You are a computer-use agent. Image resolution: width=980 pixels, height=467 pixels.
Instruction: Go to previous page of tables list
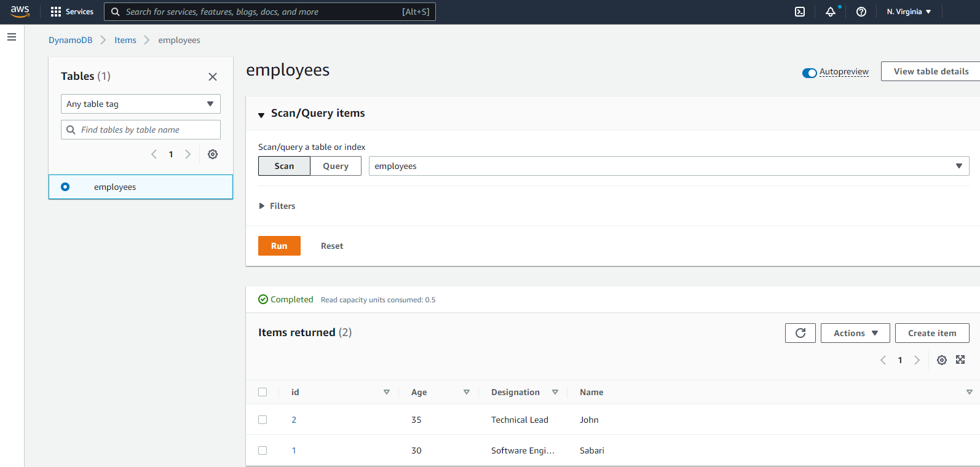click(154, 154)
